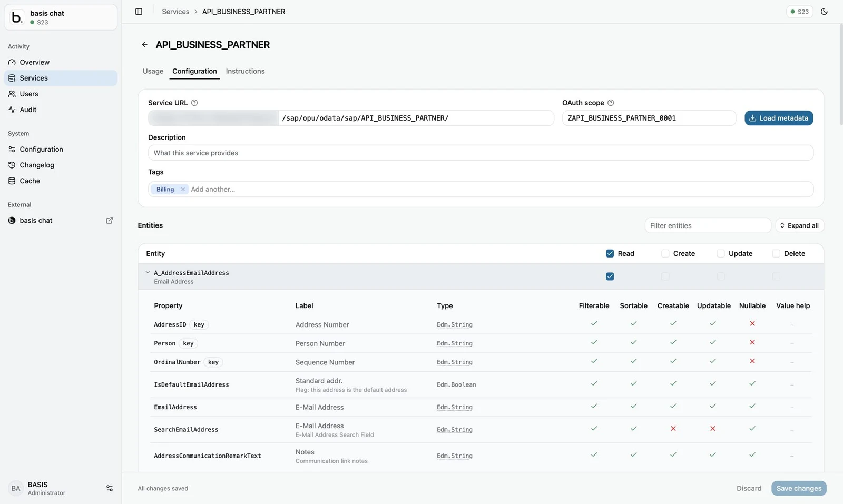Focus the Description input field
Viewport: 843px width, 504px height.
click(481, 153)
